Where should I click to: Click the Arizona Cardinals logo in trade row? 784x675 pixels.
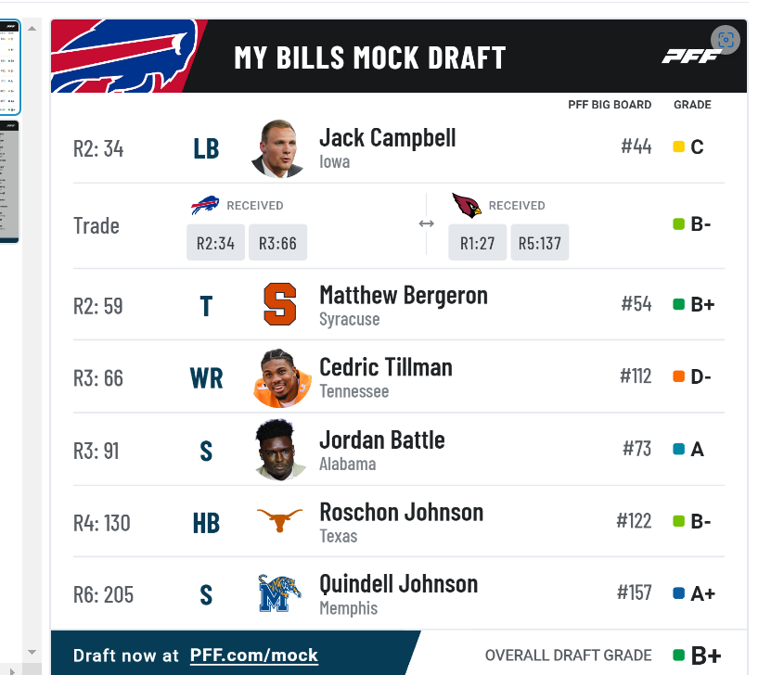(467, 205)
